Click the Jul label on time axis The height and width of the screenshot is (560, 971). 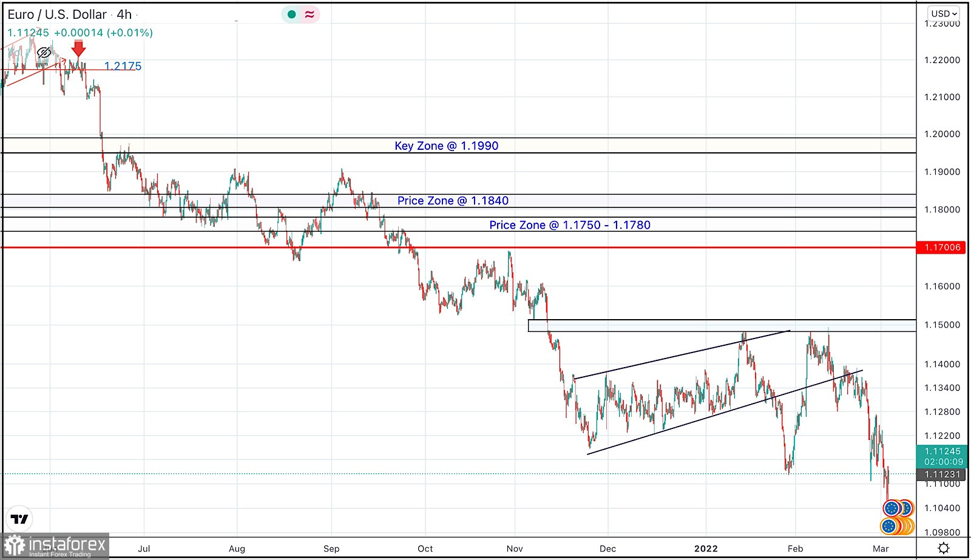pyautogui.click(x=144, y=548)
